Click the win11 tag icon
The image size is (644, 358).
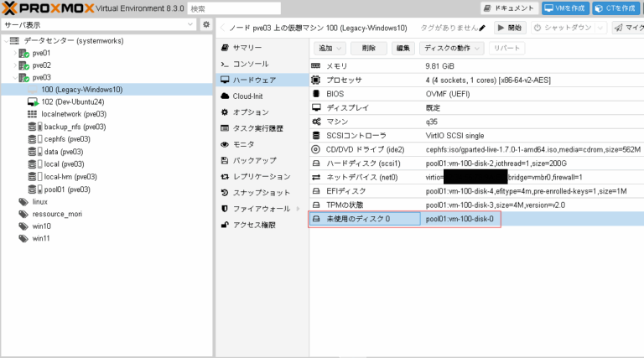click(x=23, y=239)
